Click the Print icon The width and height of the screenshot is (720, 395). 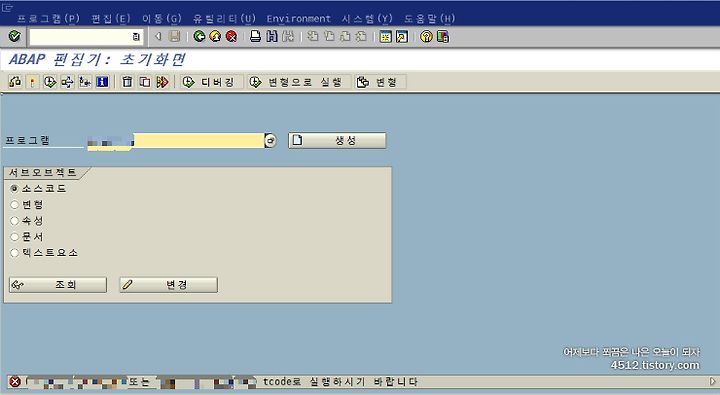[x=255, y=36]
